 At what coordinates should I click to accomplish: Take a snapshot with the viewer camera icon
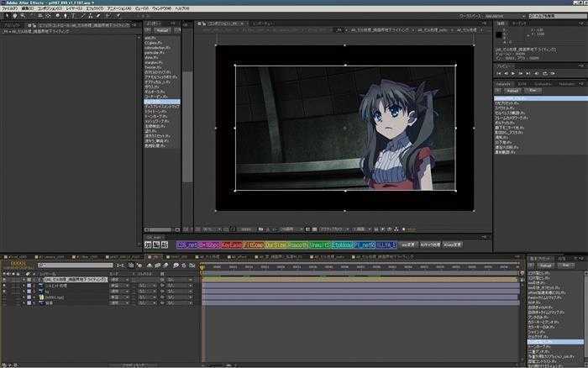260,229
